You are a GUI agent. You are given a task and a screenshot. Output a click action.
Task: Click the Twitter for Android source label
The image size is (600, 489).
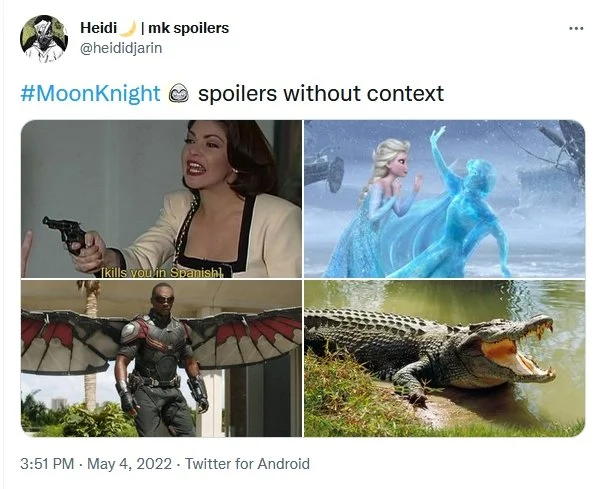tap(247, 464)
